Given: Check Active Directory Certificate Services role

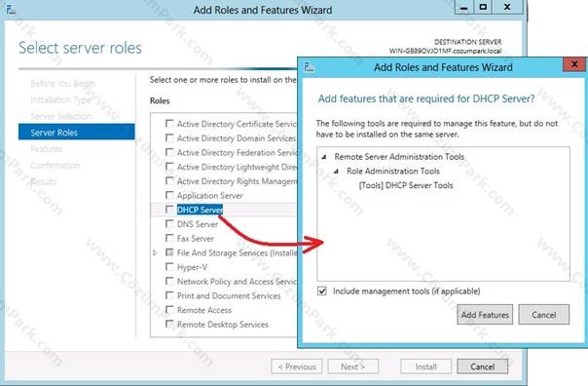Looking at the screenshot, I should (169, 124).
